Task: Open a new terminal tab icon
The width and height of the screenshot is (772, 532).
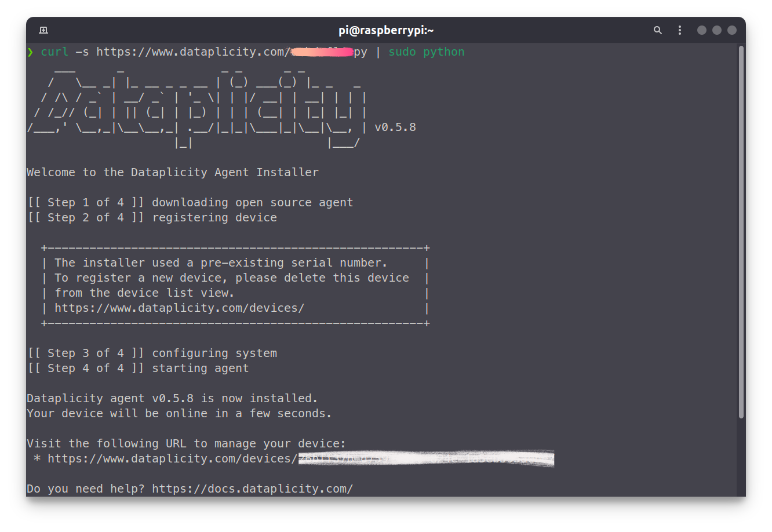Action: 43,30
